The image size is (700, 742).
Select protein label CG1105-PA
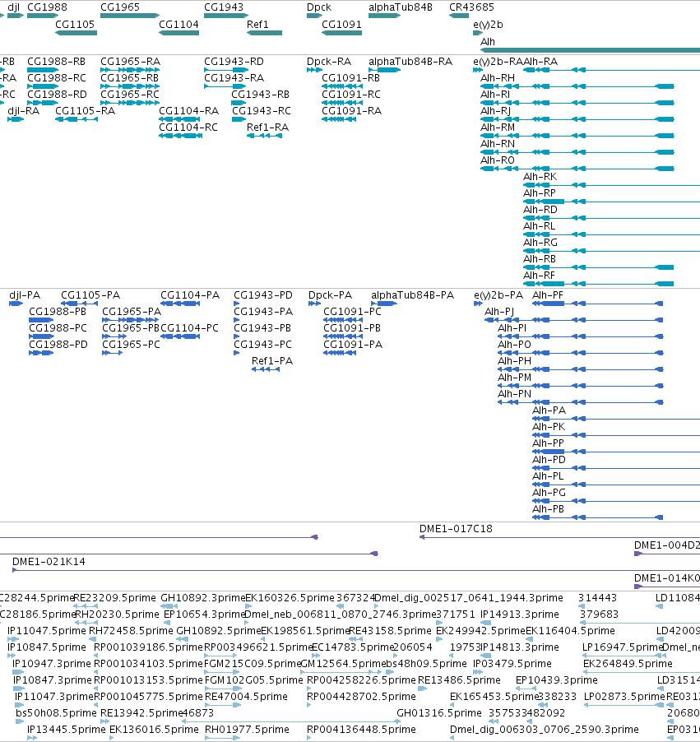(x=90, y=295)
